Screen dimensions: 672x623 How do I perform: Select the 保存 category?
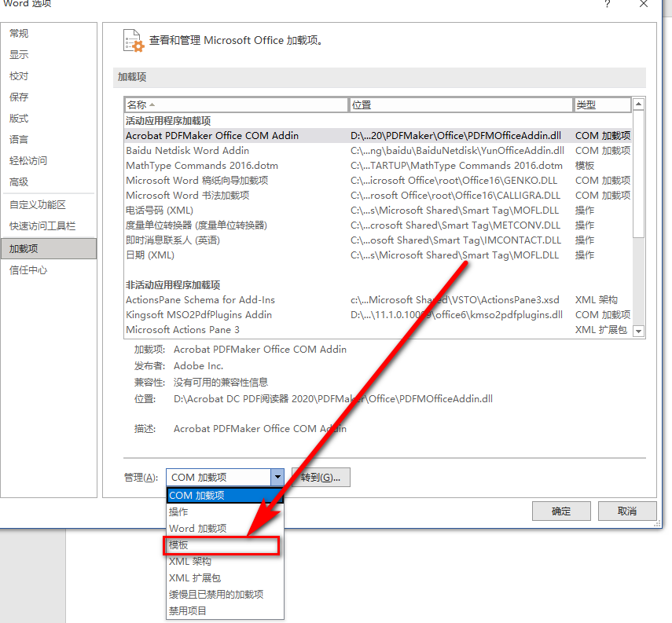point(19,97)
